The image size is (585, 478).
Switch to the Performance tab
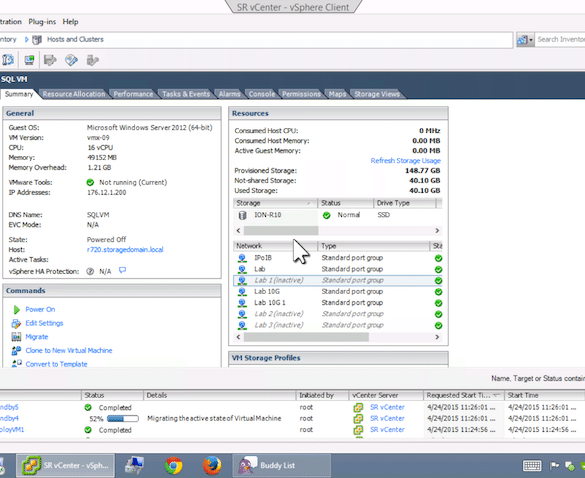133,94
